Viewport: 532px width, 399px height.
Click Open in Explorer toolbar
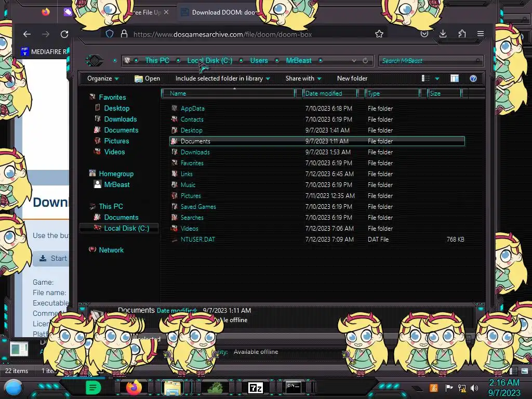tap(147, 78)
